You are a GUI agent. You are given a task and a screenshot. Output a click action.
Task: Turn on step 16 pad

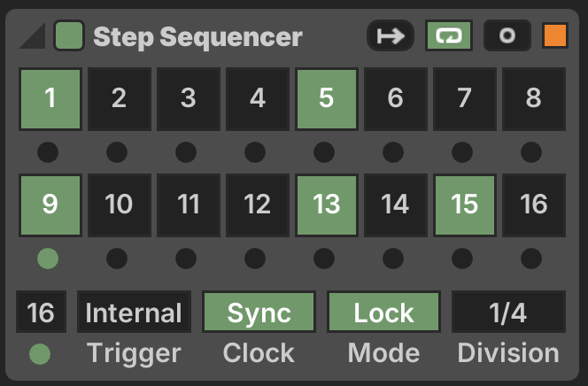(534, 205)
